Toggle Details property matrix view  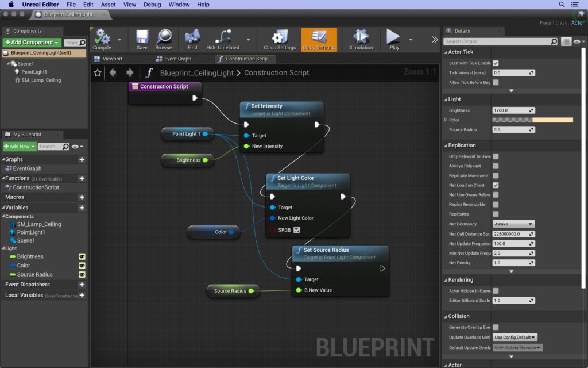tap(566, 41)
